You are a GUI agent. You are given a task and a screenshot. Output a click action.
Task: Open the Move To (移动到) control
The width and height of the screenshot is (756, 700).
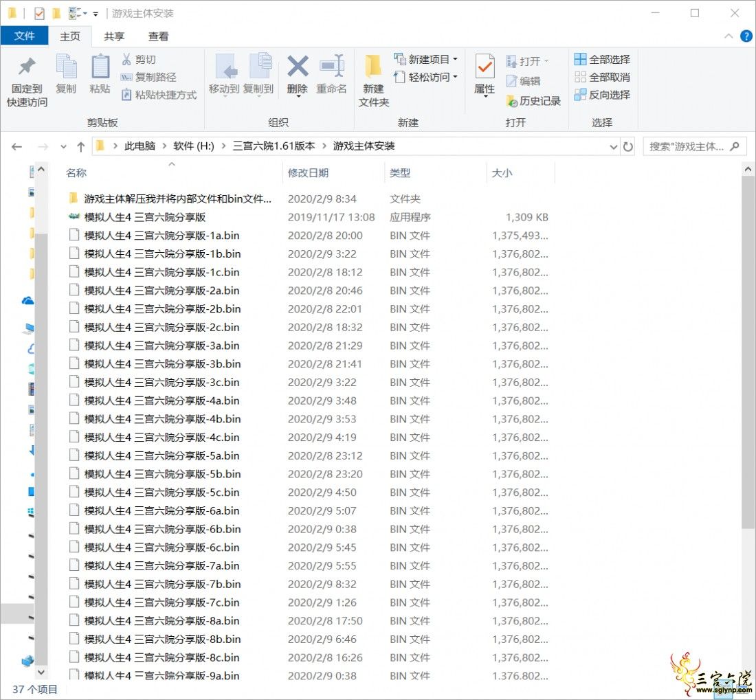224,75
